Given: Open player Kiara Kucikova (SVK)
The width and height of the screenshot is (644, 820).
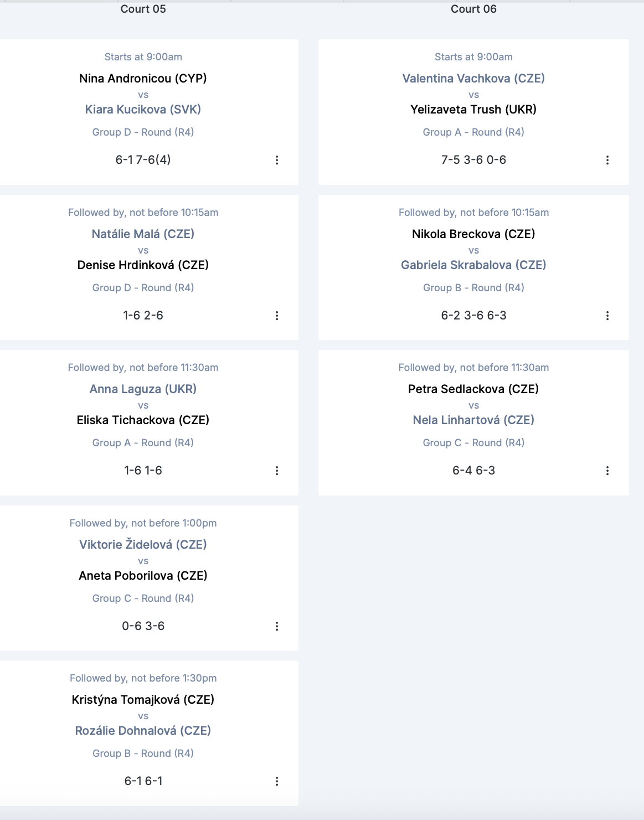Looking at the screenshot, I should coord(143,110).
